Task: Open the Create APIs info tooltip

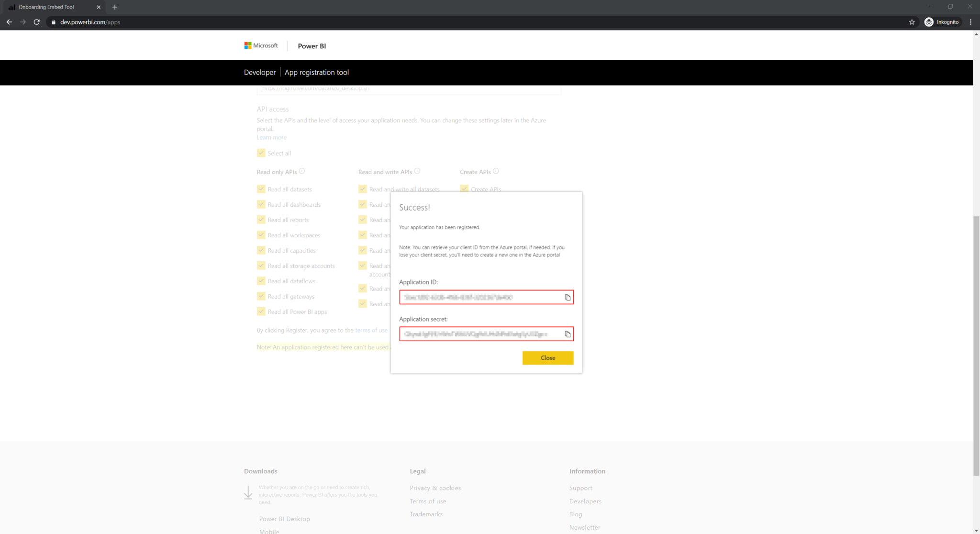Action: pyautogui.click(x=496, y=171)
